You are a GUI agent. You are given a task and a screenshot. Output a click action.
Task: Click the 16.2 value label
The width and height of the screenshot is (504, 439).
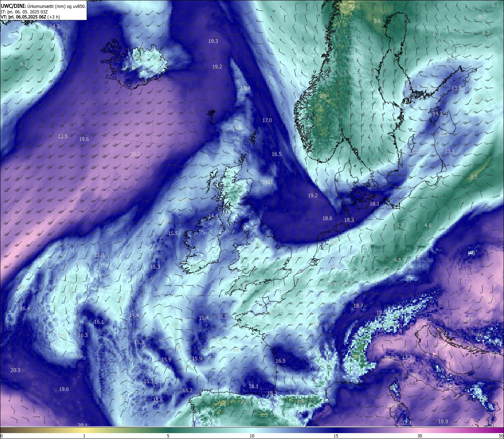[x=187, y=390]
